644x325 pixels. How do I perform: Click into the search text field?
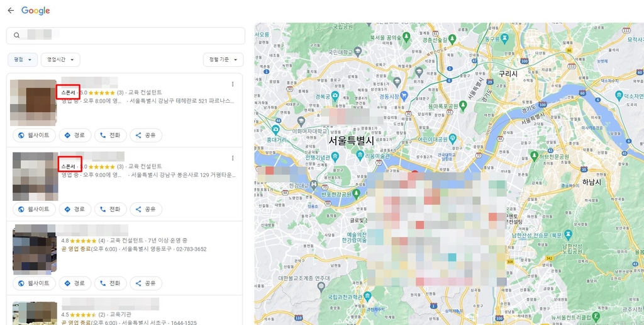[125, 36]
